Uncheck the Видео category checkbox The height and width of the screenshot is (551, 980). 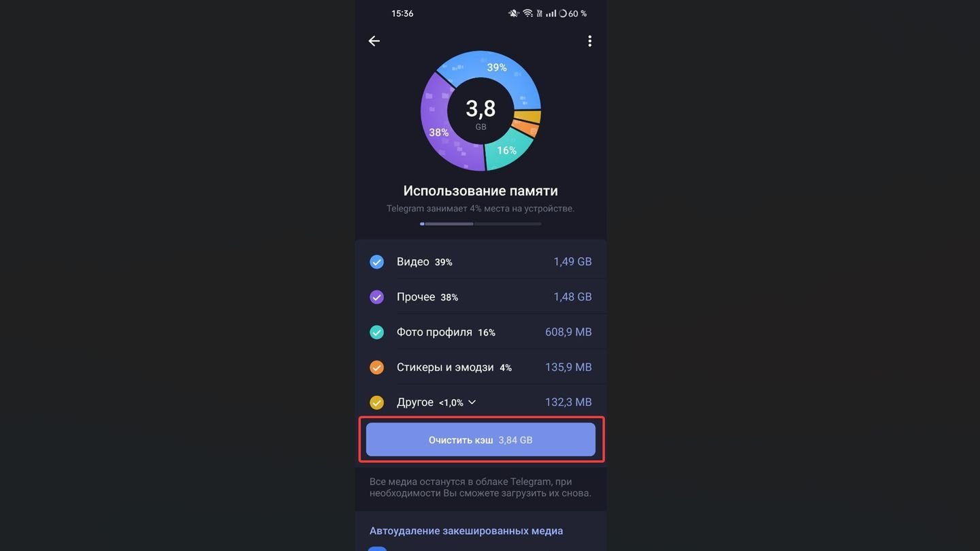pos(376,262)
